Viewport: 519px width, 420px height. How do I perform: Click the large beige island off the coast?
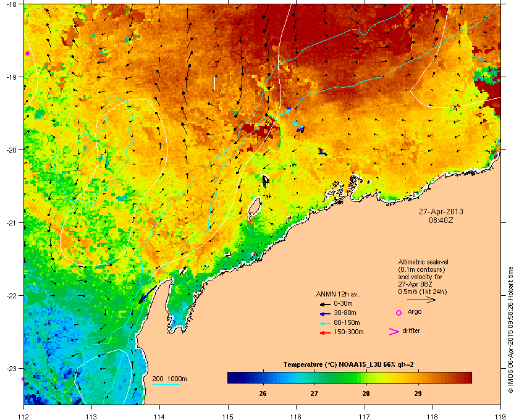click(x=254, y=207)
